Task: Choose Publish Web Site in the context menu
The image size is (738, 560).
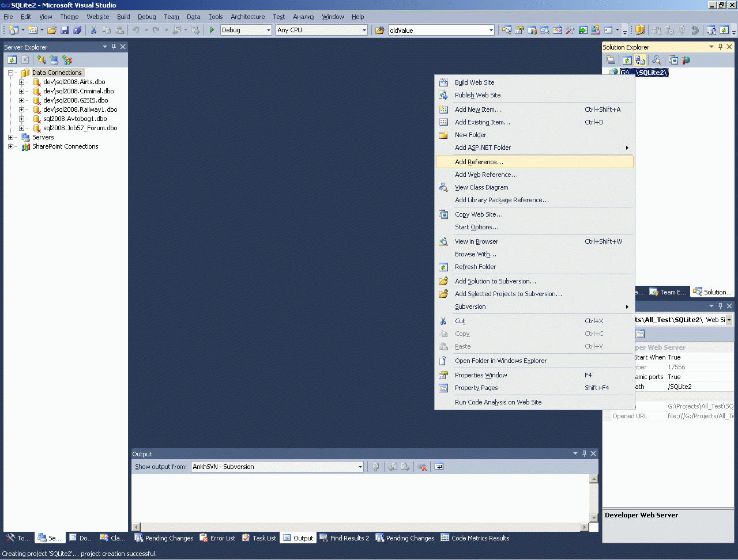Action: tap(534, 95)
